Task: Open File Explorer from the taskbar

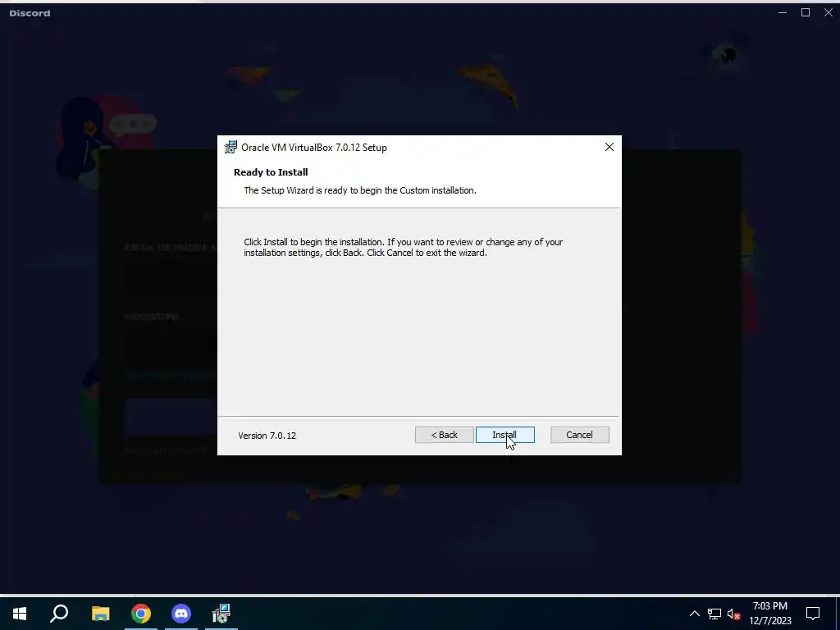Action: [100, 614]
